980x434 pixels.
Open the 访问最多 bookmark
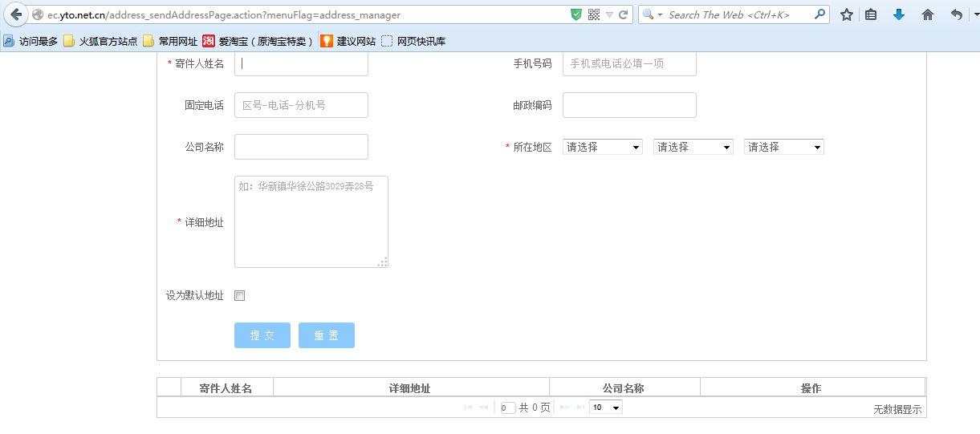(30, 41)
